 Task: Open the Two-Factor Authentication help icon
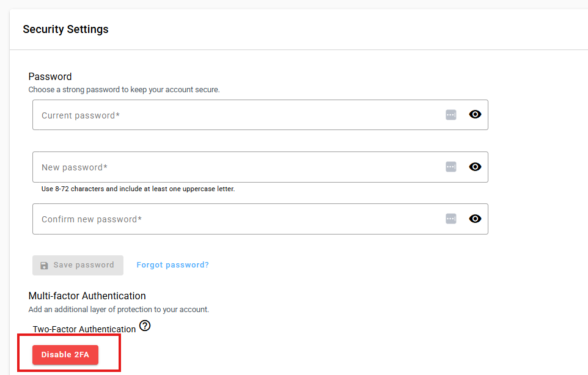click(x=145, y=326)
